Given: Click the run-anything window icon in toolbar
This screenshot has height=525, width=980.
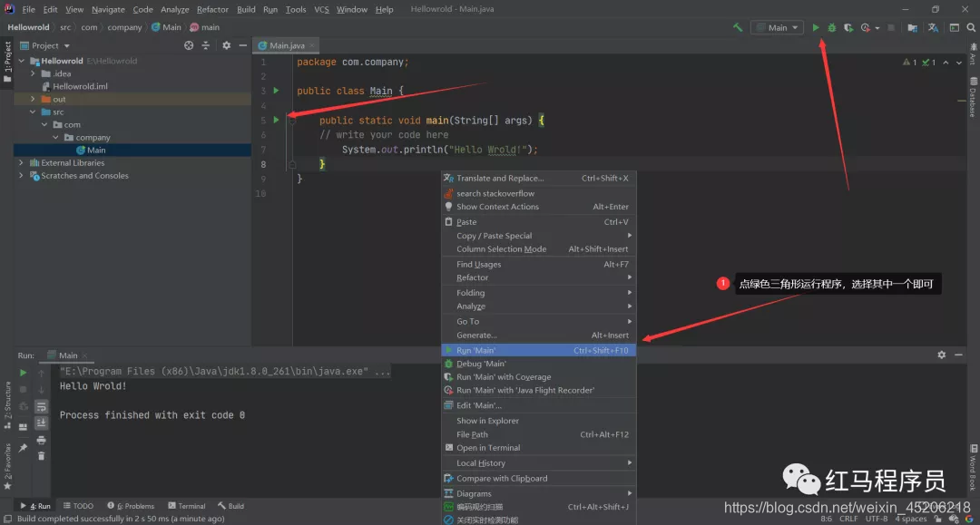Looking at the screenshot, I should (955, 27).
